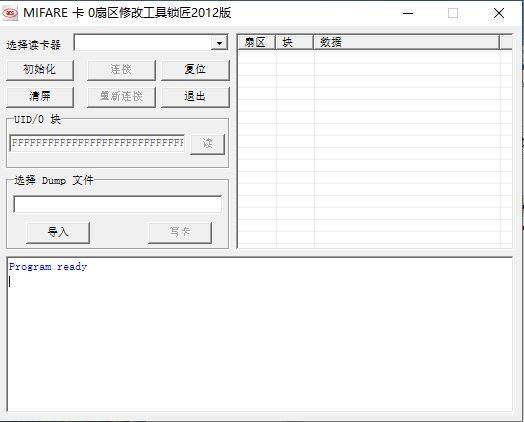Click the 选择读卡器 label
Viewport: 524px width, 422px height.
click(x=33, y=45)
